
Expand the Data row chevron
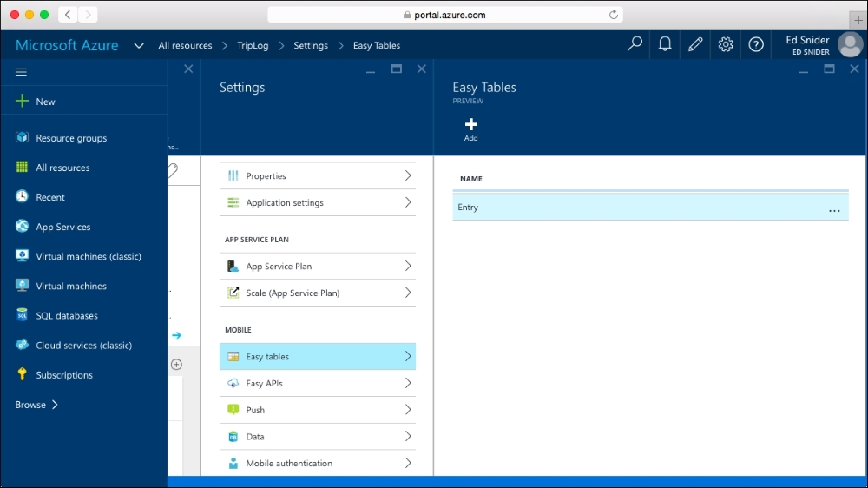point(408,437)
